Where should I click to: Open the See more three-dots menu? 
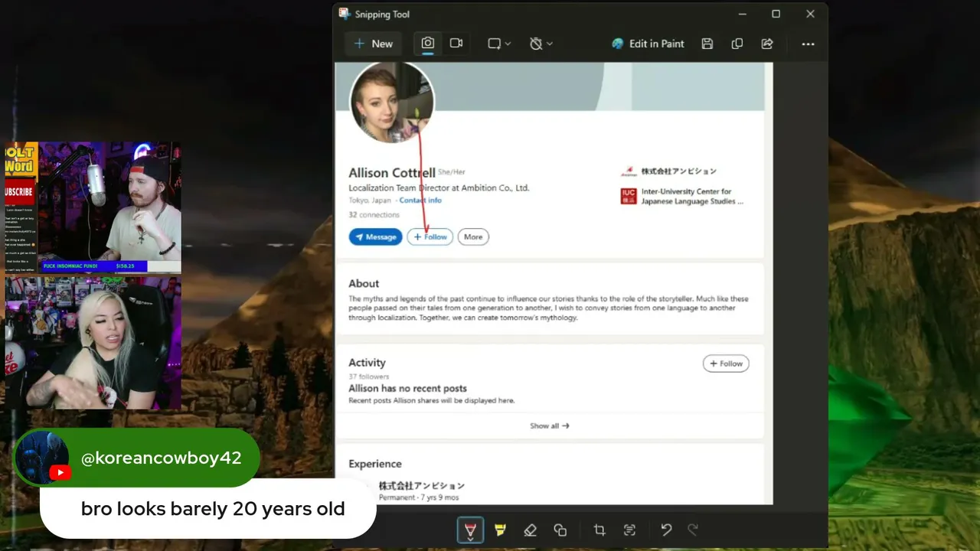808,44
